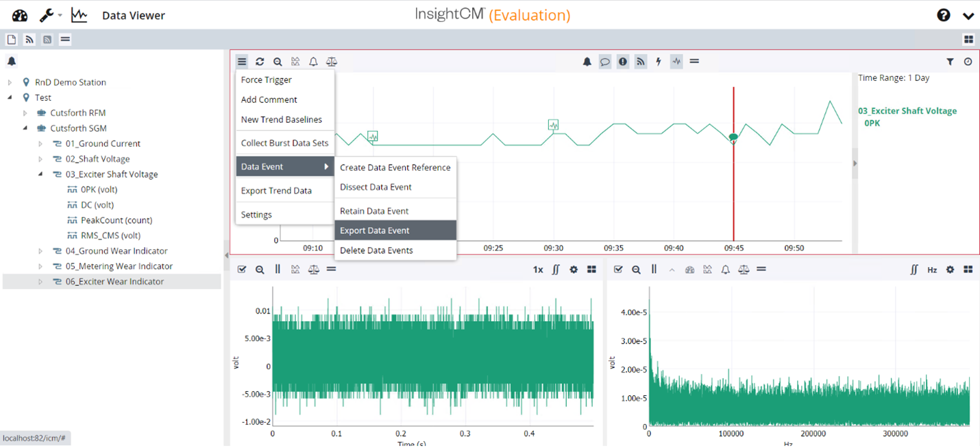The height and width of the screenshot is (448, 980).
Task: Open the wrench configuration menu
Action: point(47,15)
